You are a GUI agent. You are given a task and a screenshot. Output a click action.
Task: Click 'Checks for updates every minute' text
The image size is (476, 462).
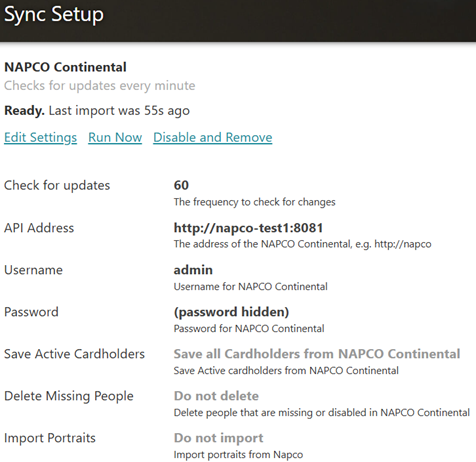[x=100, y=86]
